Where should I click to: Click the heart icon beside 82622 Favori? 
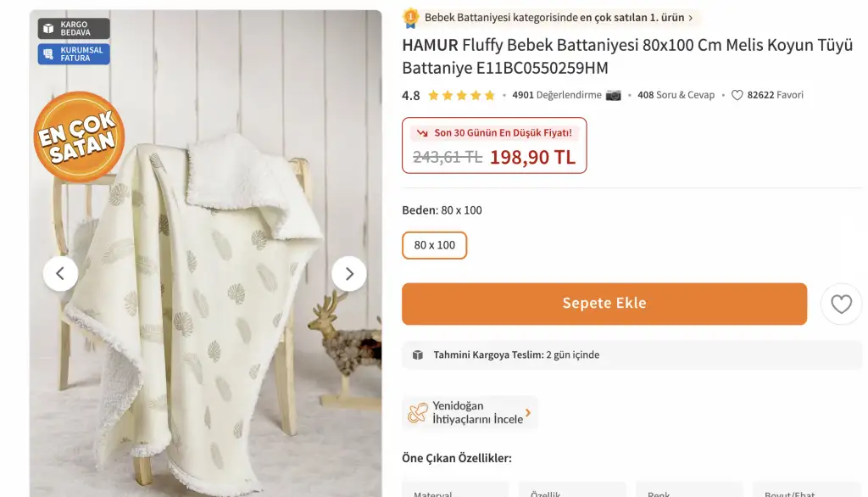click(x=737, y=95)
